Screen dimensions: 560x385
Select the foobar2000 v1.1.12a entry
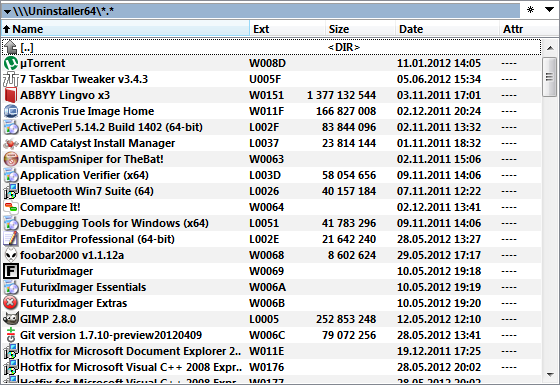72,255
